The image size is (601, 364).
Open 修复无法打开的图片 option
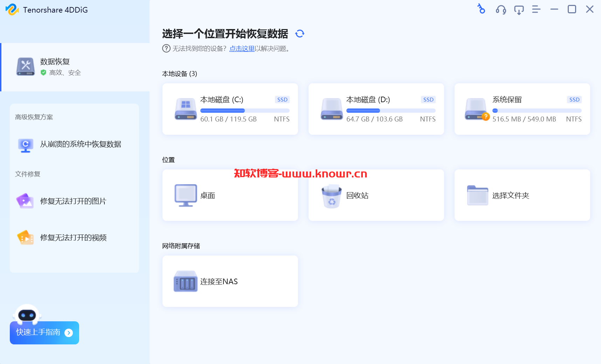(x=74, y=201)
